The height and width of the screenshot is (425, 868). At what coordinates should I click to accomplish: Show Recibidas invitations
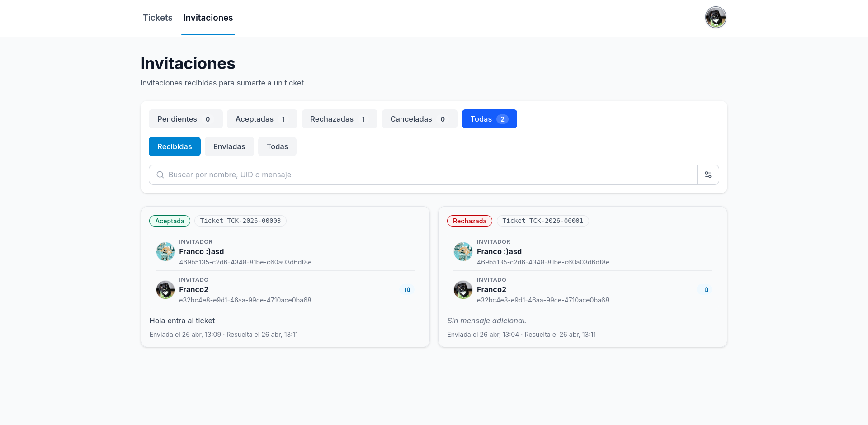tap(175, 146)
